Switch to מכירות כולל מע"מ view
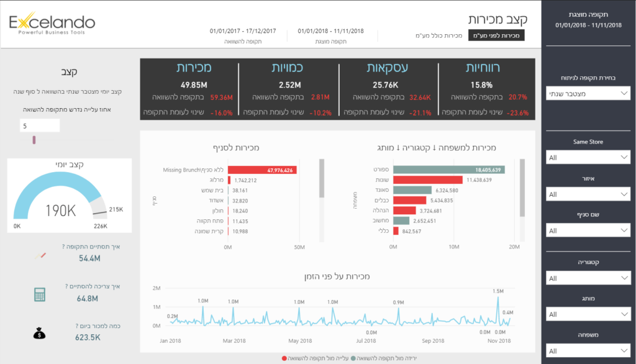The image size is (636, 364). (x=438, y=35)
